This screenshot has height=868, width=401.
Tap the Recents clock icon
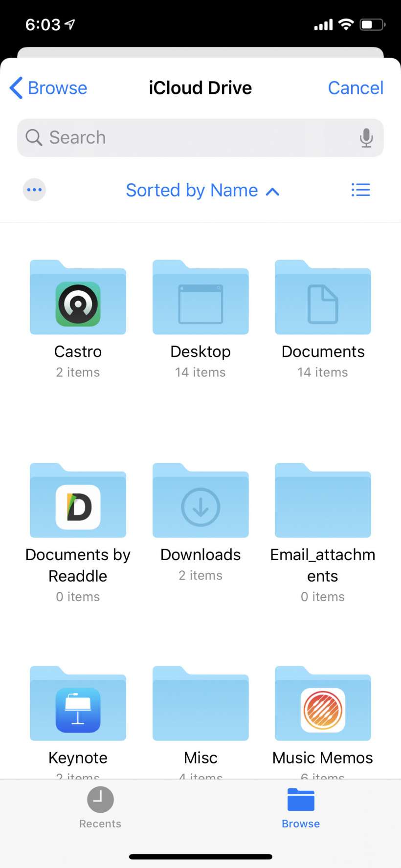tap(100, 800)
